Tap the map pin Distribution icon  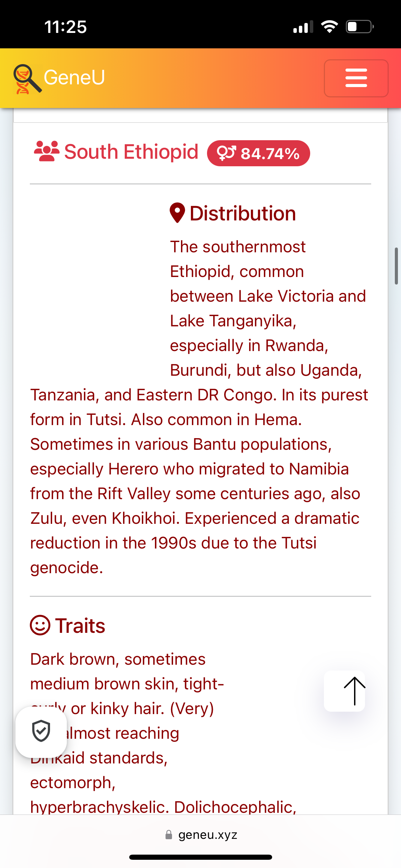pyautogui.click(x=178, y=213)
